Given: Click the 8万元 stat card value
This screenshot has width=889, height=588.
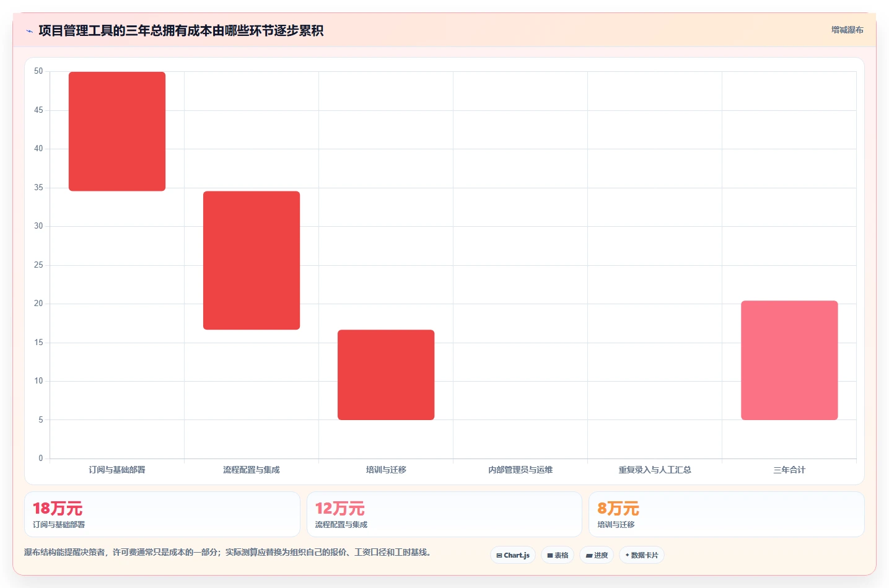Looking at the screenshot, I should [x=618, y=509].
